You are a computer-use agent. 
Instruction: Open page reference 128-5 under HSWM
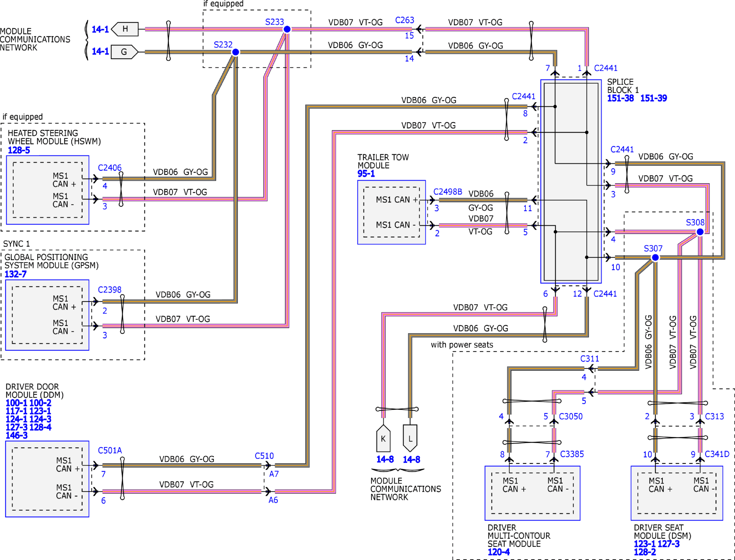pos(19,150)
